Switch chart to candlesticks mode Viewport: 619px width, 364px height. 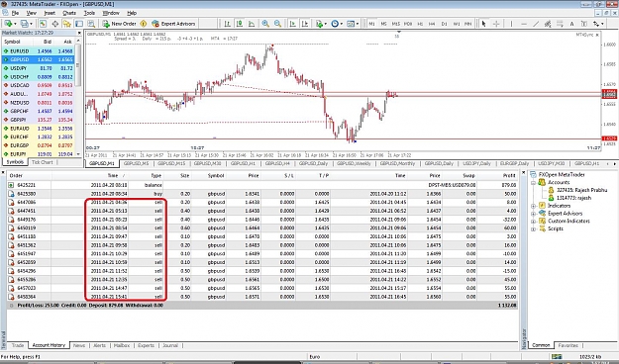[240, 24]
